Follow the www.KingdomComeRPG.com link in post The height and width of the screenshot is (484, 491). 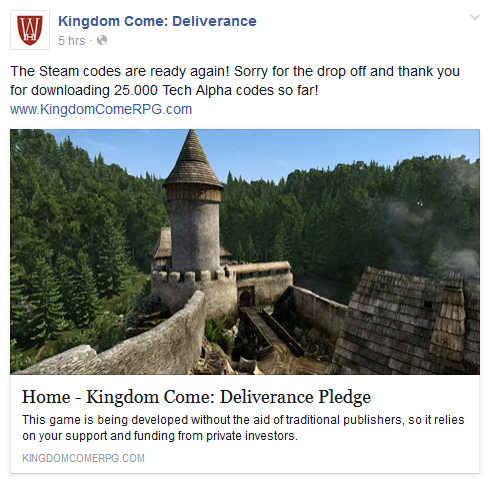point(101,109)
